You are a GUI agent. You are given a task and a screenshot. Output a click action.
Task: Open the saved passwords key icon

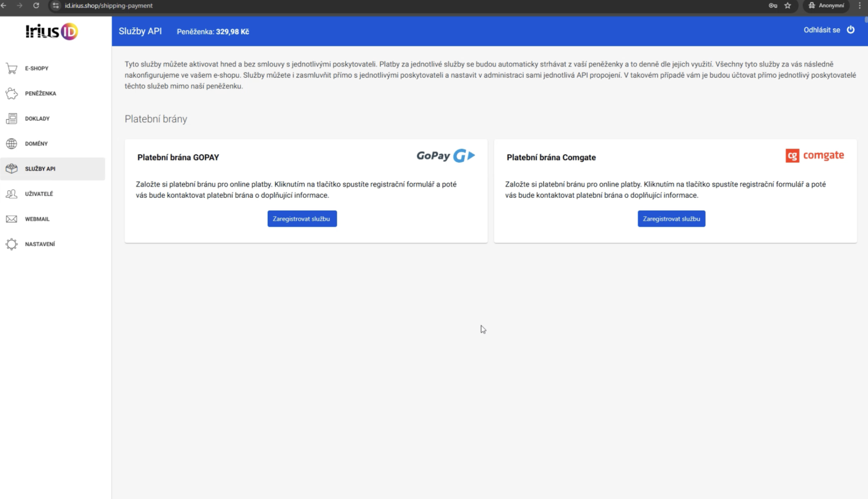[x=773, y=6]
